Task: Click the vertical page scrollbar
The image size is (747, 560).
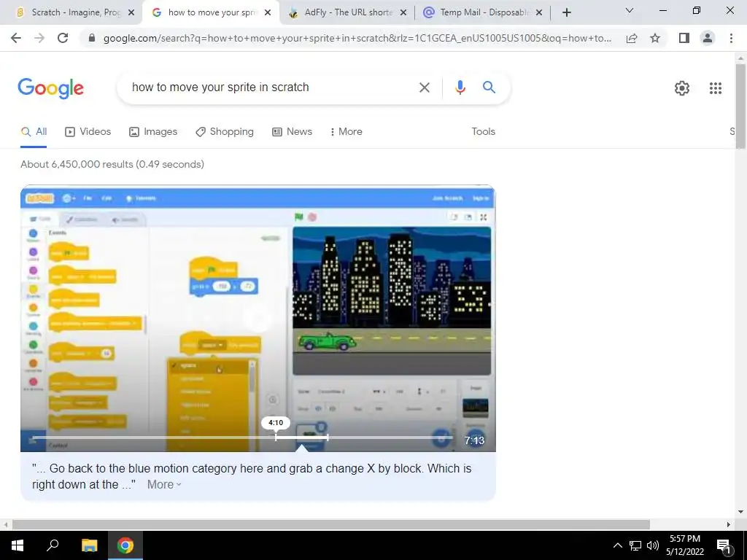Action: (x=740, y=106)
